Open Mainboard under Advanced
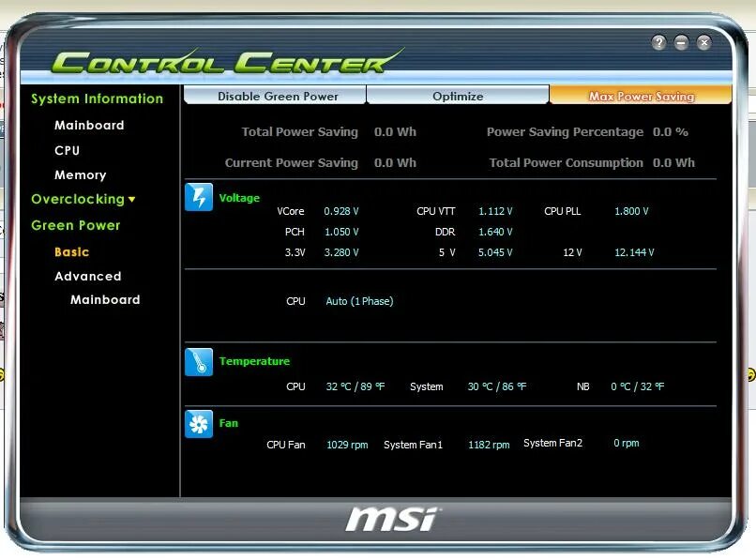756x560 pixels. pos(105,300)
